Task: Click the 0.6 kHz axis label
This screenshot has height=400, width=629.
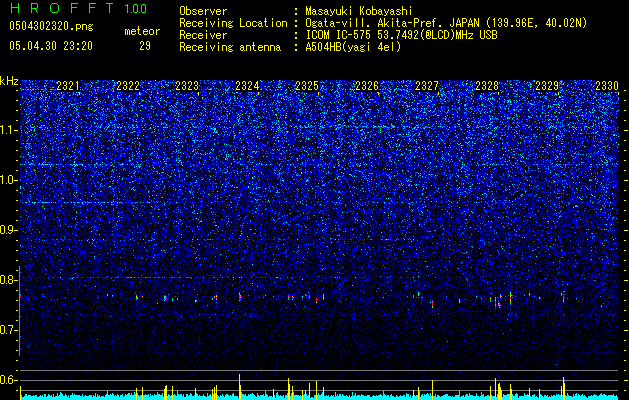Action: 8,380
